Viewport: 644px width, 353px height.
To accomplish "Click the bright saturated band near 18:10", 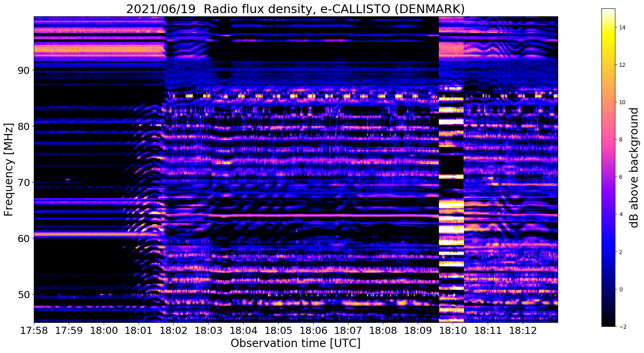I will pyautogui.click(x=451, y=169).
